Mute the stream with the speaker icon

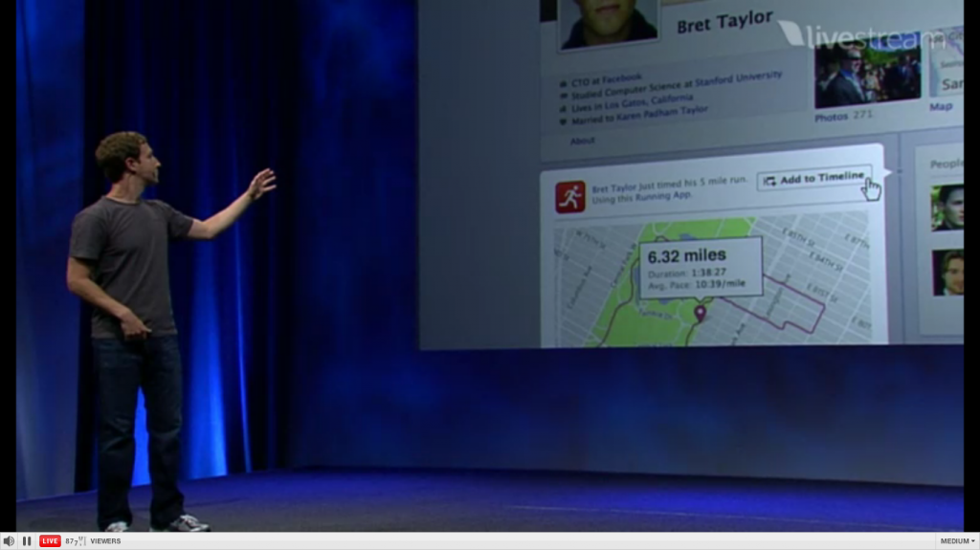click(9, 541)
